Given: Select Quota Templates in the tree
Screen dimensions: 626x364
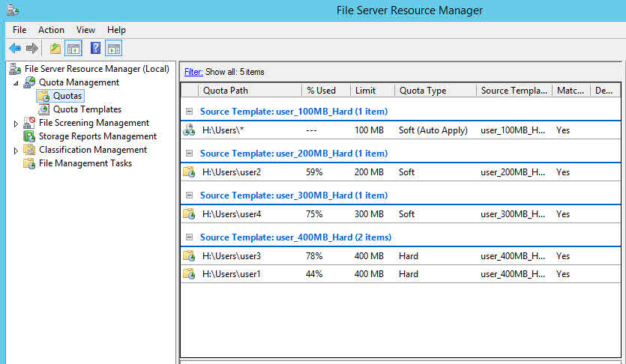Looking at the screenshot, I should pyautogui.click(x=87, y=109).
